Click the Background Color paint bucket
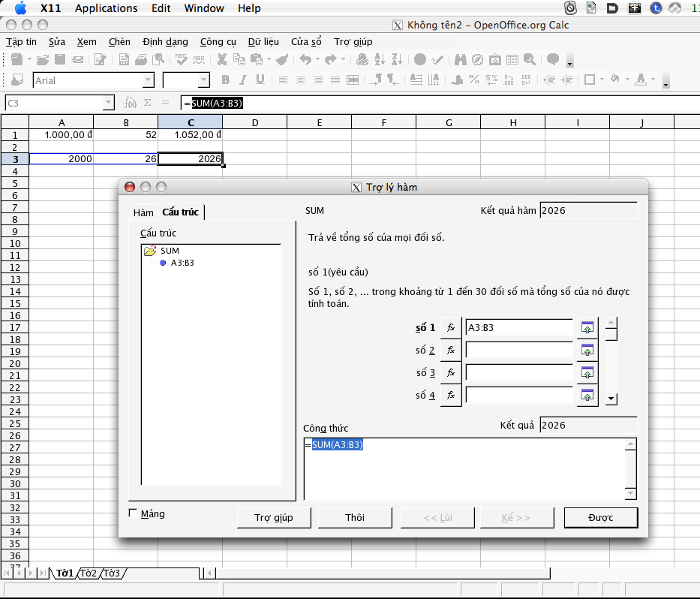Image resolution: width=700 pixels, height=599 pixels. click(615, 80)
